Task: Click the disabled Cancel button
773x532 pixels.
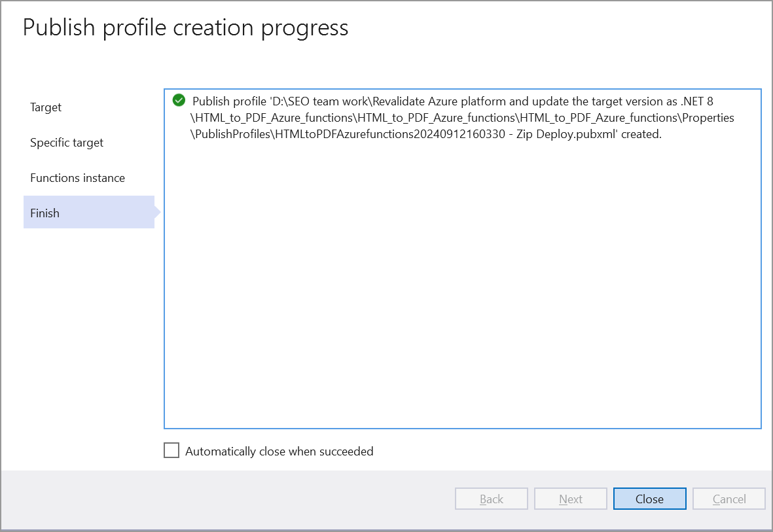Action: click(x=729, y=499)
